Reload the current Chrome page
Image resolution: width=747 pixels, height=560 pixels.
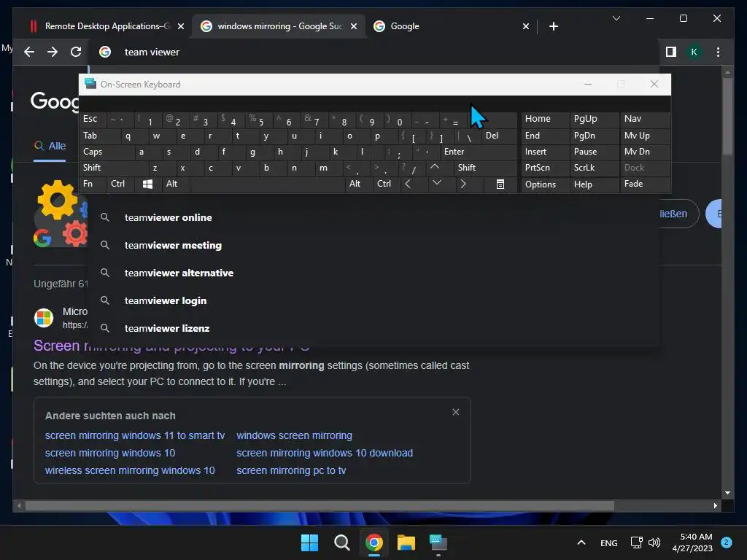[x=76, y=52]
